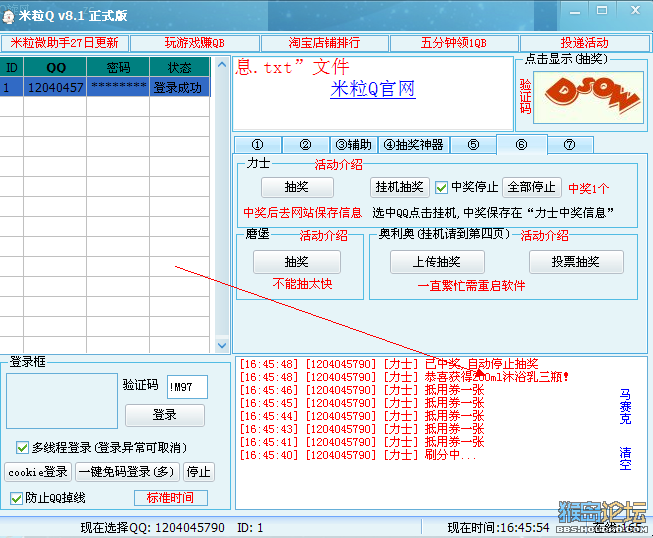Open 投递活动 banner button
This screenshot has width=653, height=538.
click(584, 43)
